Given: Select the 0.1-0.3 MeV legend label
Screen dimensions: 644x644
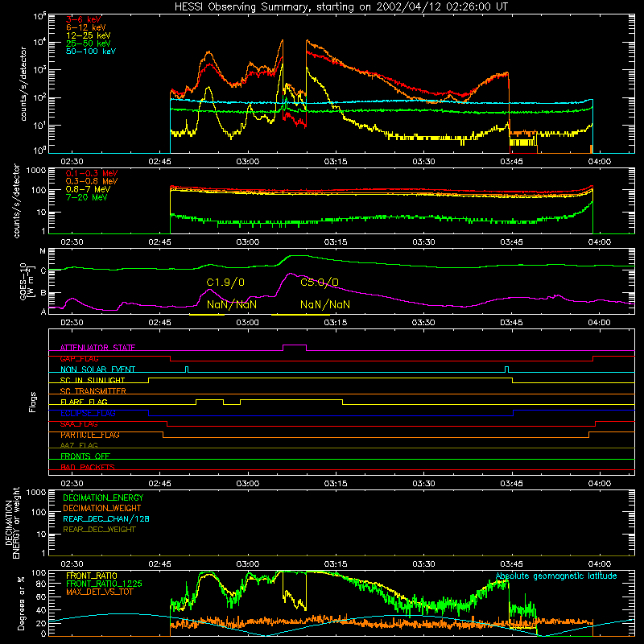Looking at the screenshot, I should 92,174.
